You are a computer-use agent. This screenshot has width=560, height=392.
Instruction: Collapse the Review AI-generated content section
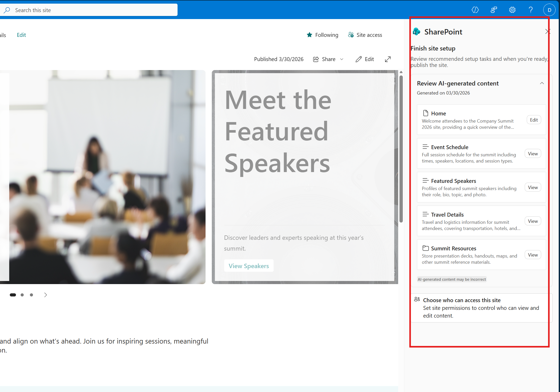click(542, 83)
